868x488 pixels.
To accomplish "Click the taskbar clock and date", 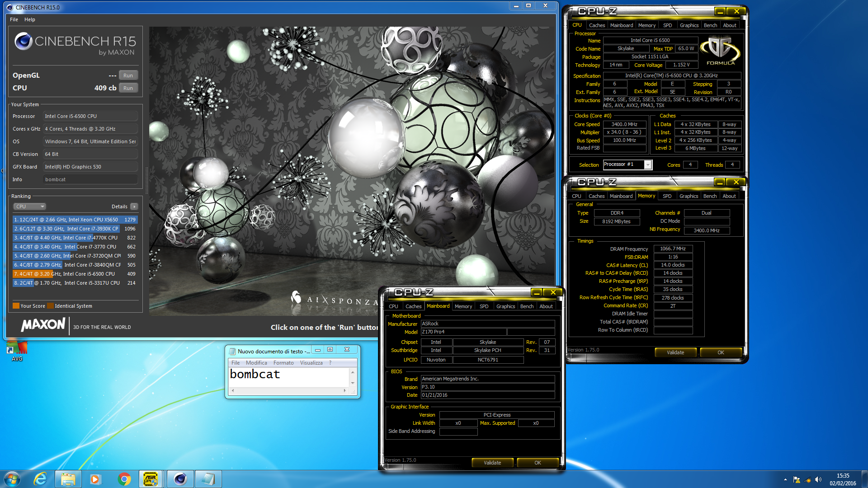I will [843, 479].
